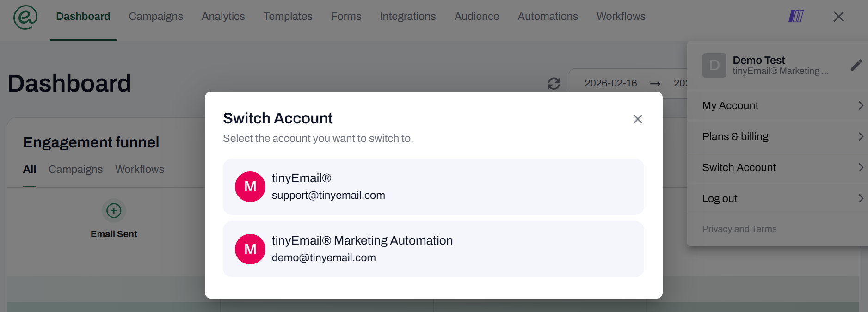Go to the Campaigns nav item

(156, 17)
